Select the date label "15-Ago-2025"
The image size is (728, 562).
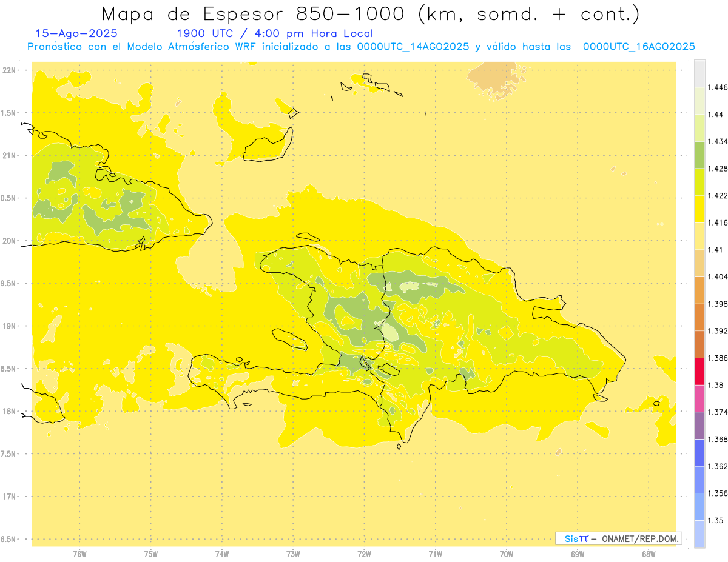coord(76,33)
